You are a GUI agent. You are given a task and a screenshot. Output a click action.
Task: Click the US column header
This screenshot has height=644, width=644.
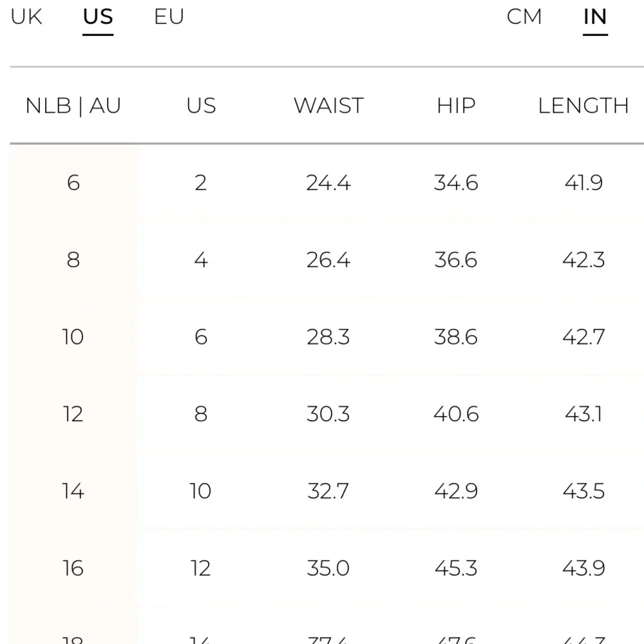tap(201, 106)
